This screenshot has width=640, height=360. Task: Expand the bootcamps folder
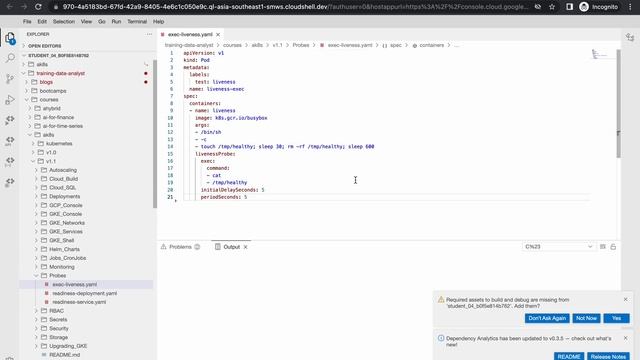click(53, 91)
